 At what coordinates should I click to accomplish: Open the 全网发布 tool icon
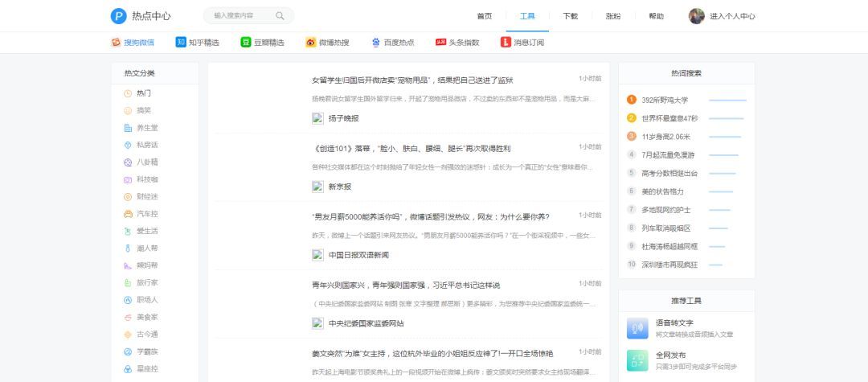(x=637, y=359)
